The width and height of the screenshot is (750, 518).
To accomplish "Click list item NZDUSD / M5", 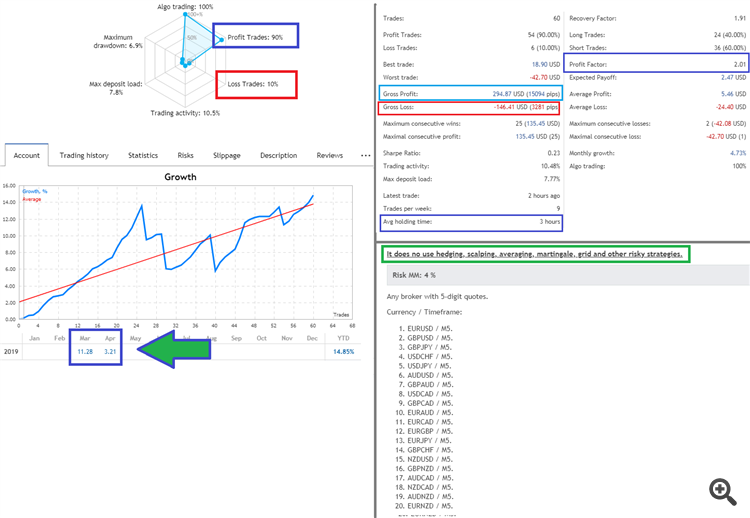I will (x=430, y=459).
